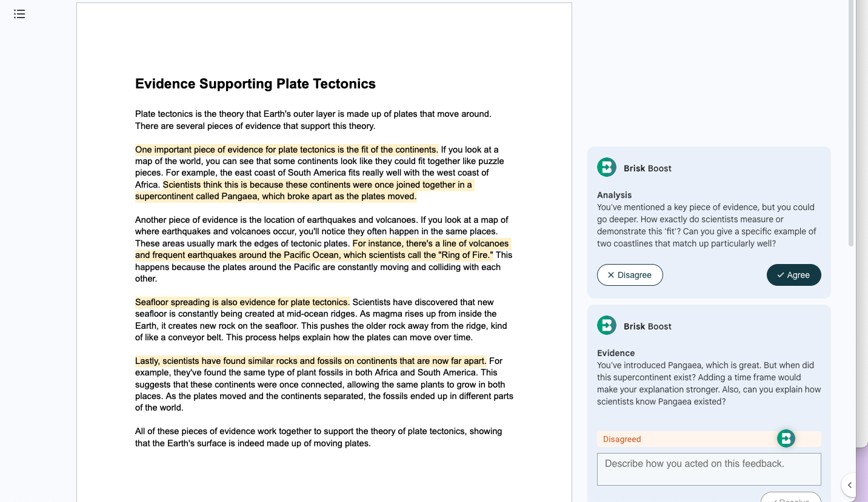
Task: Select highlighted sentence about fit of continents
Action: pos(286,150)
